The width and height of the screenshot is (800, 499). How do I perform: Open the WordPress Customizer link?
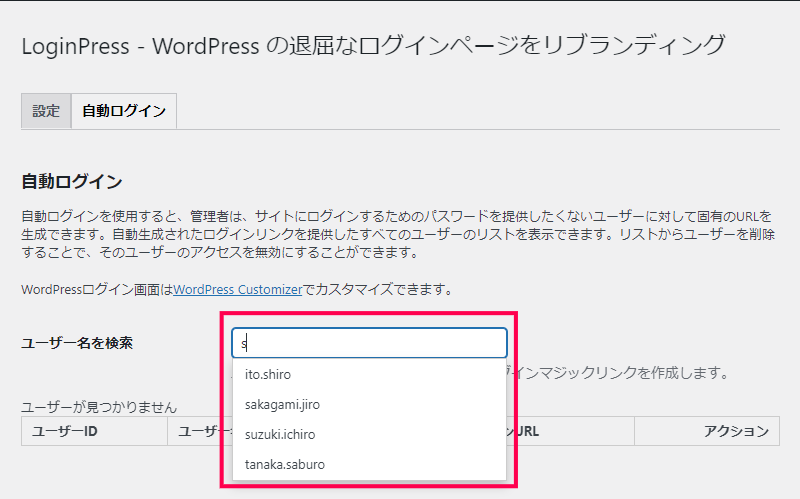coord(238,290)
